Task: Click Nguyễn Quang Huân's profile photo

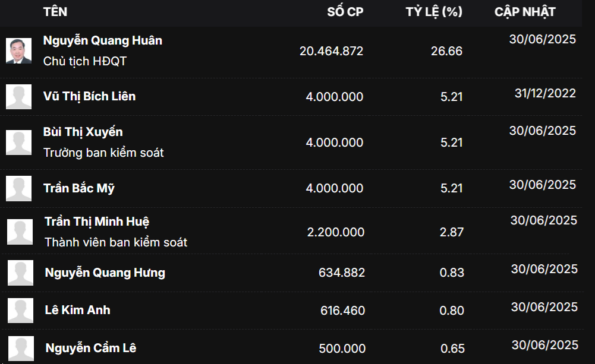Action: tap(18, 50)
